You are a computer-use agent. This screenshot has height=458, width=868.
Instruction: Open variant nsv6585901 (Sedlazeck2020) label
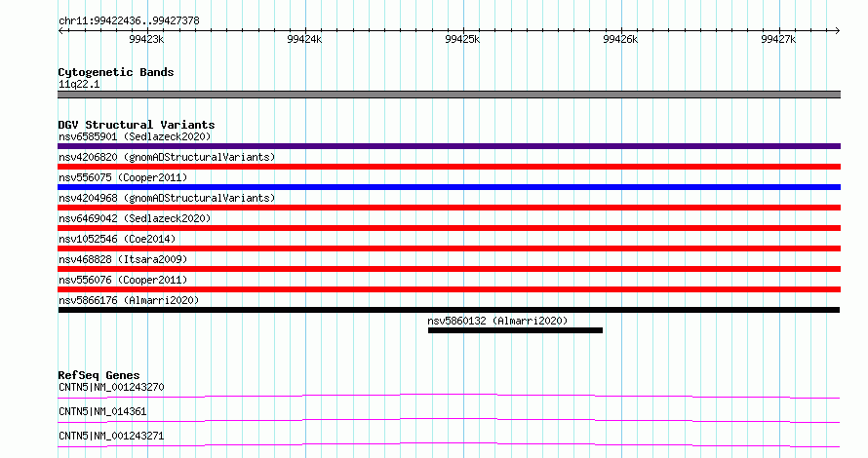[135, 136]
